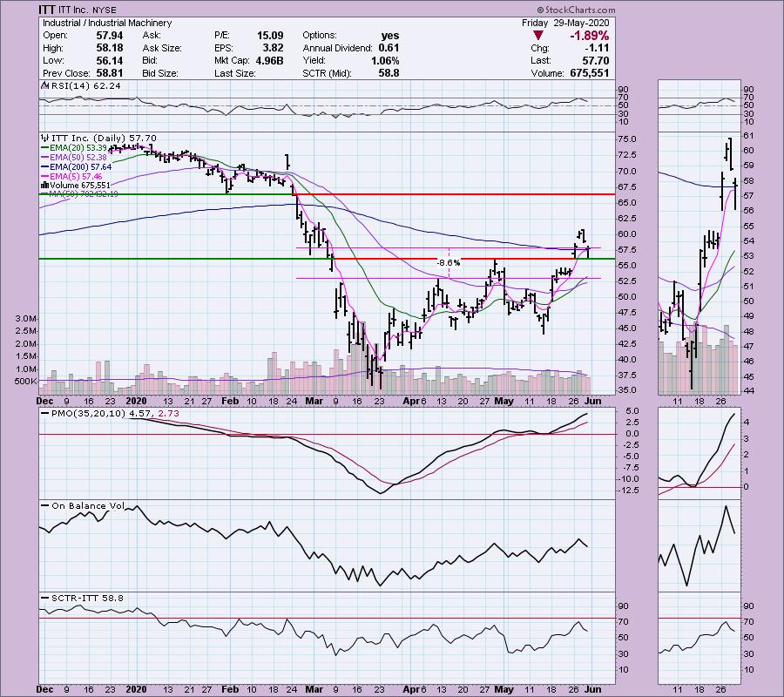This screenshot has width=784, height=697.
Task: Select the Chg value -1.11
Action: (x=596, y=48)
